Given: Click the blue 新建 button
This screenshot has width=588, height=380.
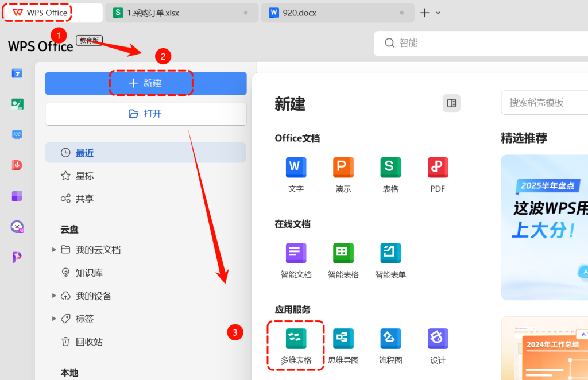Looking at the screenshot, I should pos(146,83).
